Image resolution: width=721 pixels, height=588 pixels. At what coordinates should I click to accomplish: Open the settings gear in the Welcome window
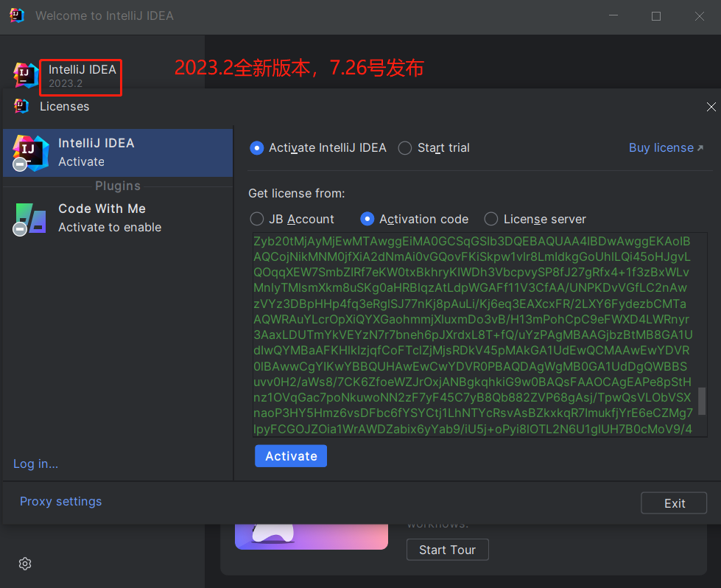point(25,564)
